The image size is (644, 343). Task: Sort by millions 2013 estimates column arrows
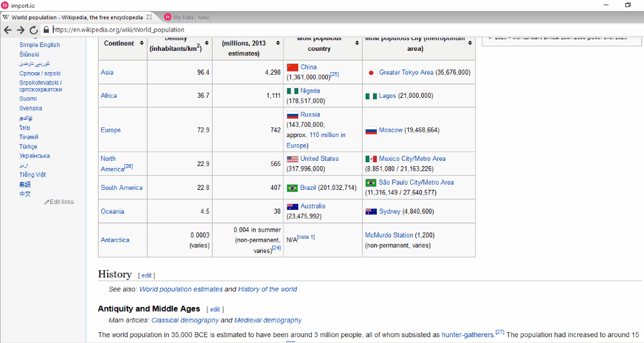point(278,43)
